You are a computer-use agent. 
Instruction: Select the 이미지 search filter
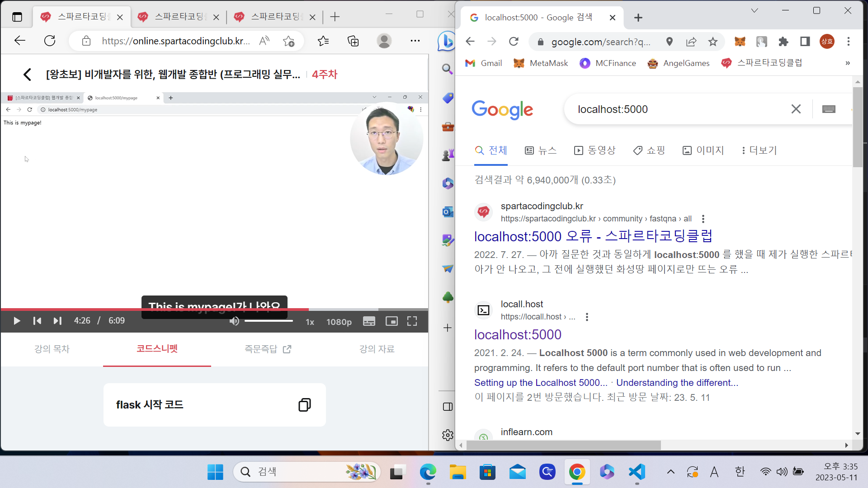point(703,150)
